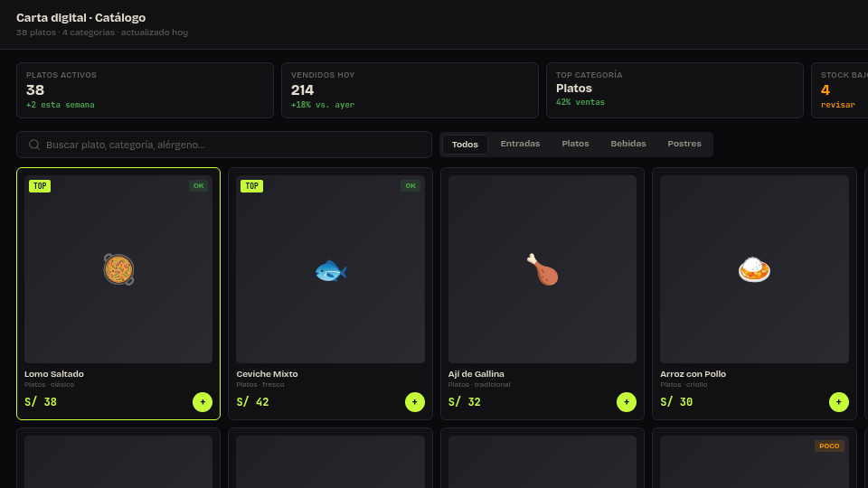This screenshot has width=868, height=488.
Task: Click the Lomo Saltado dish emoji
Action: pyautogui.click(x=118, y=269)
